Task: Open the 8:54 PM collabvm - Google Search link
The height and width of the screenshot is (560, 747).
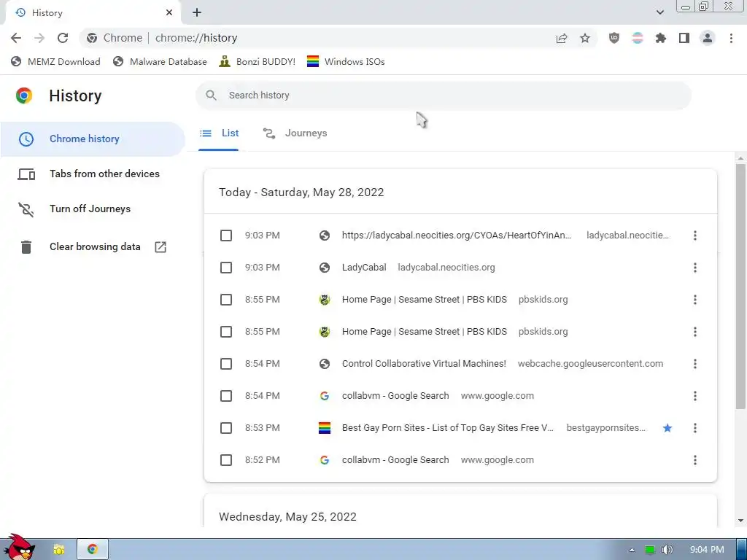Action: tap(395, 396)
